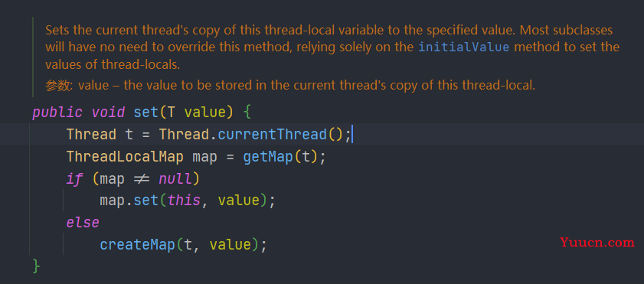Click the opening brace after set(T value)
This screenshot has width=644, height=284.
[x=247, y=112]
